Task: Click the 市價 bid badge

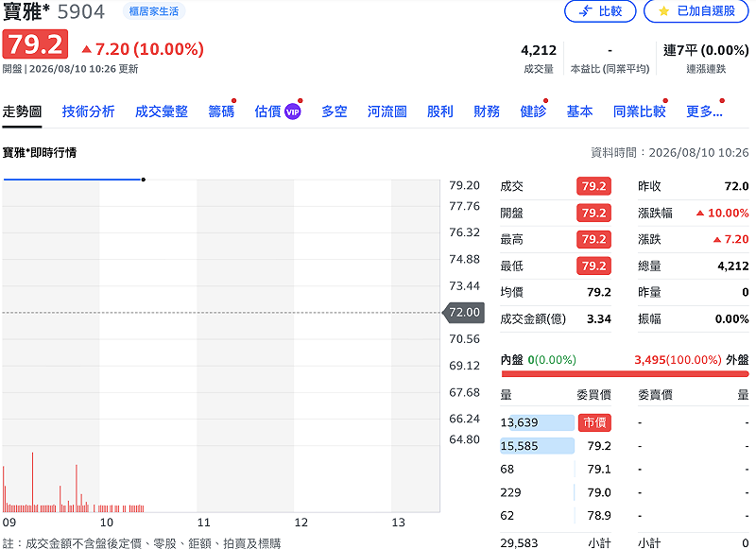Action: pos(594,422)
